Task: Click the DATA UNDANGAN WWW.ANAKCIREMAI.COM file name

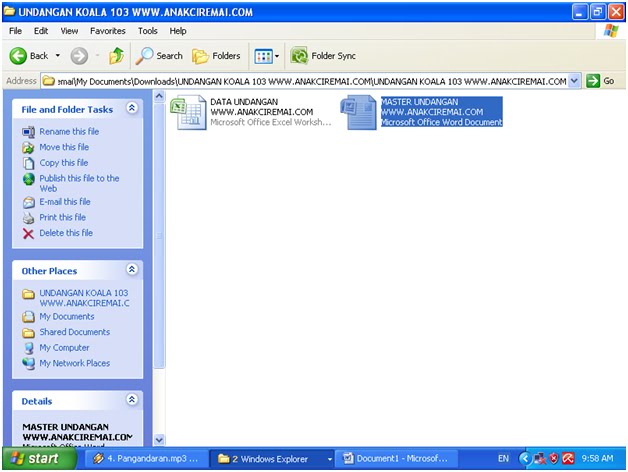Action: click(x=262, y=107)
